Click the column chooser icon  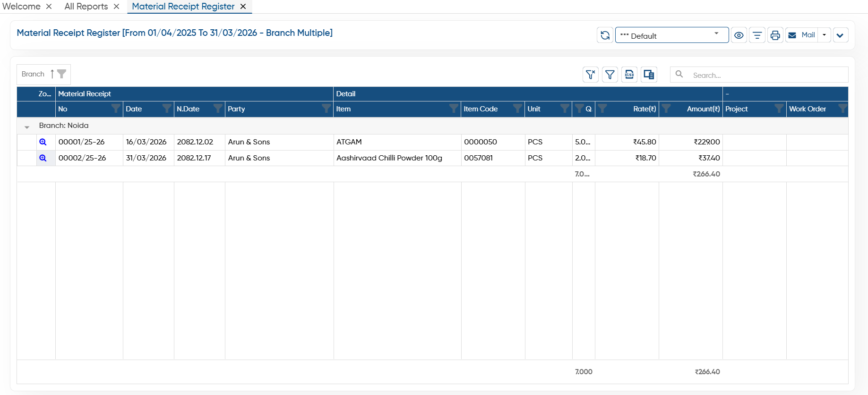[649, 75]
